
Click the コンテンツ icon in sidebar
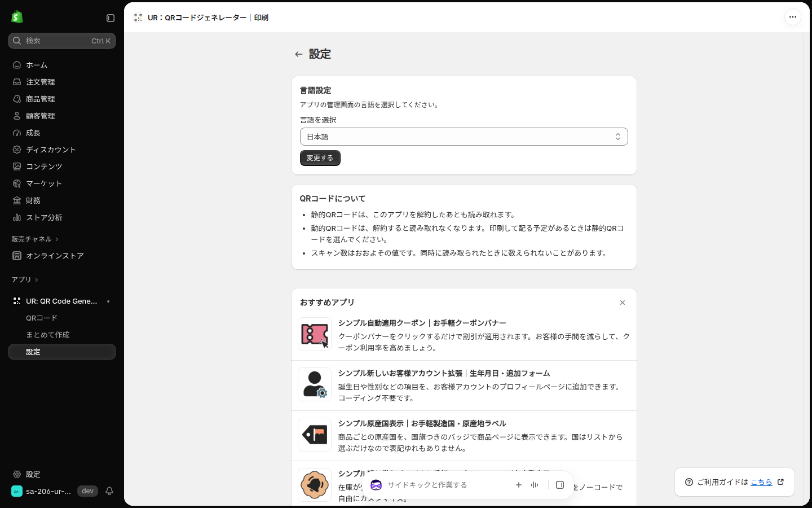coord(17,167)
